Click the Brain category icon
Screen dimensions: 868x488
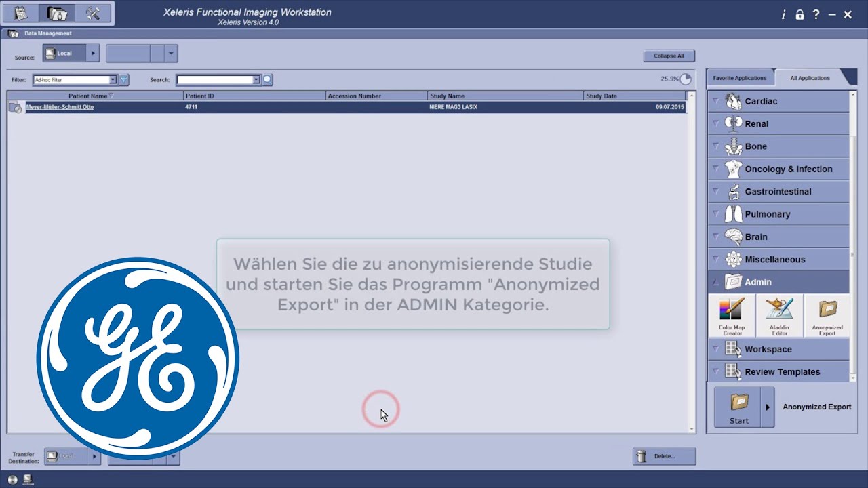tap(733, 237)
